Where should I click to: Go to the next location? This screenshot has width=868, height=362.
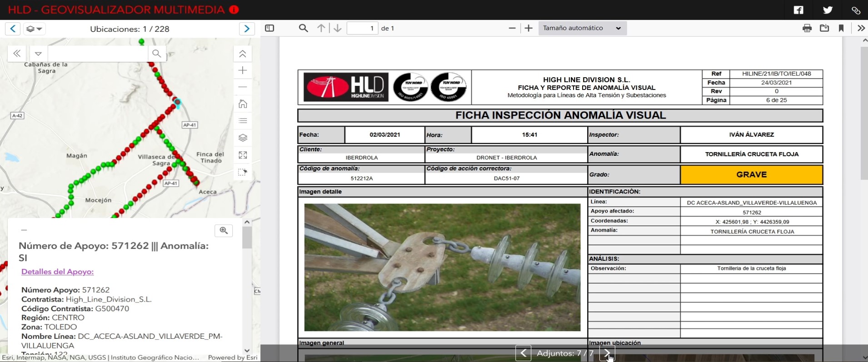click(247, 29)
